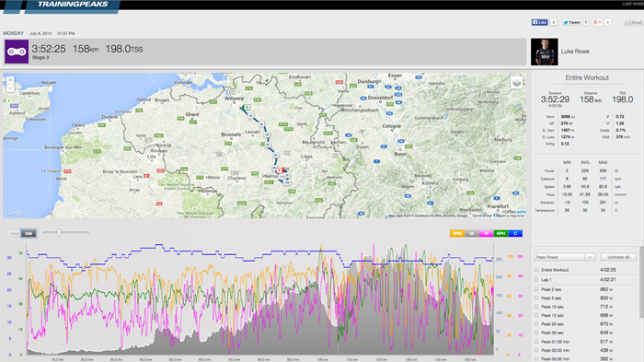Click the laps panel vertical scrollbar
Viewport: 644px width, 362px height.
pos(641,282)
